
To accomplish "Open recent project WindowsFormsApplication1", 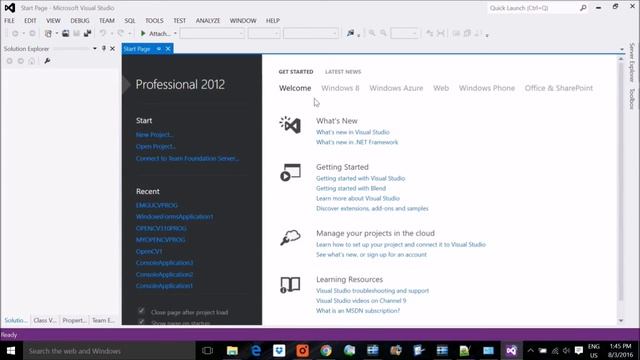I will tap(175, 217).
